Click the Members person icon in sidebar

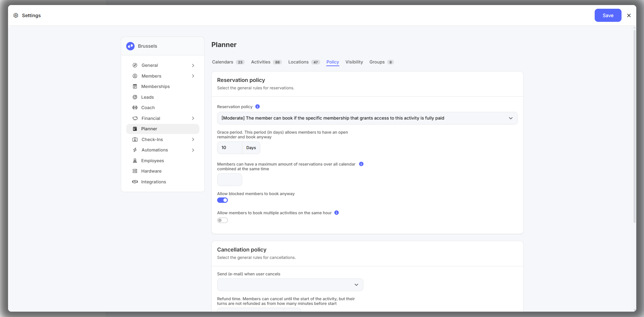pyautogui.click(x=135, y=76)
